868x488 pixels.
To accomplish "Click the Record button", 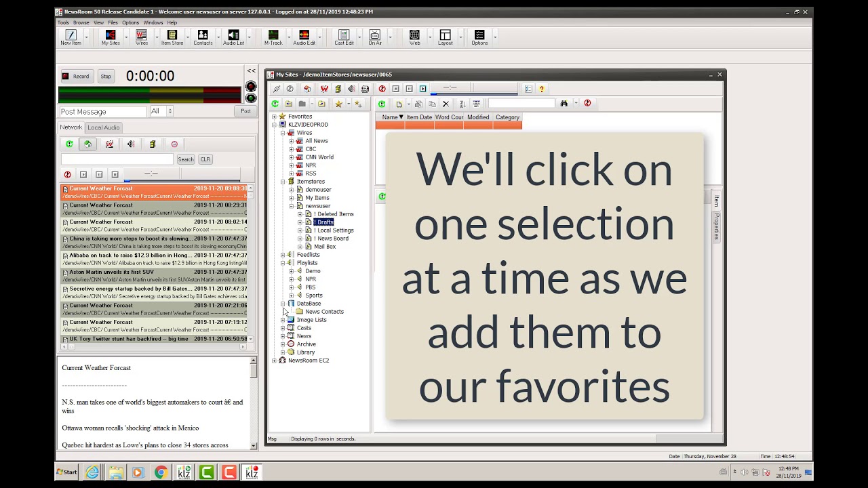I will click(76, 77).
